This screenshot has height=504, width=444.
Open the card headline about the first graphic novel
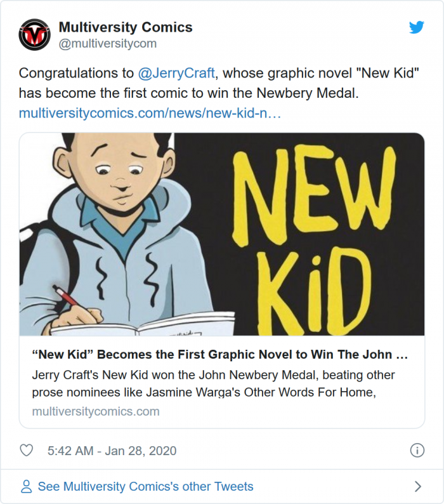[219, 354]
